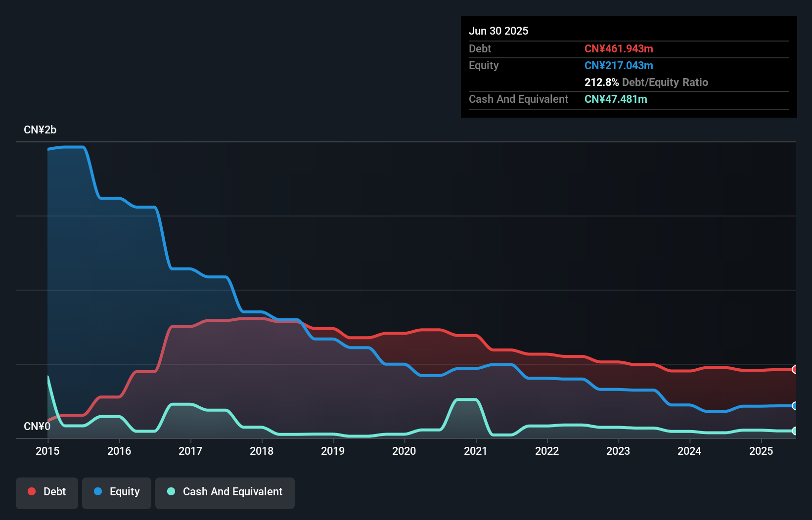The height and width of the screenshot is (520, 812).
Task: Open details for the Debt/Equity Ratio row
Action: 646,82
